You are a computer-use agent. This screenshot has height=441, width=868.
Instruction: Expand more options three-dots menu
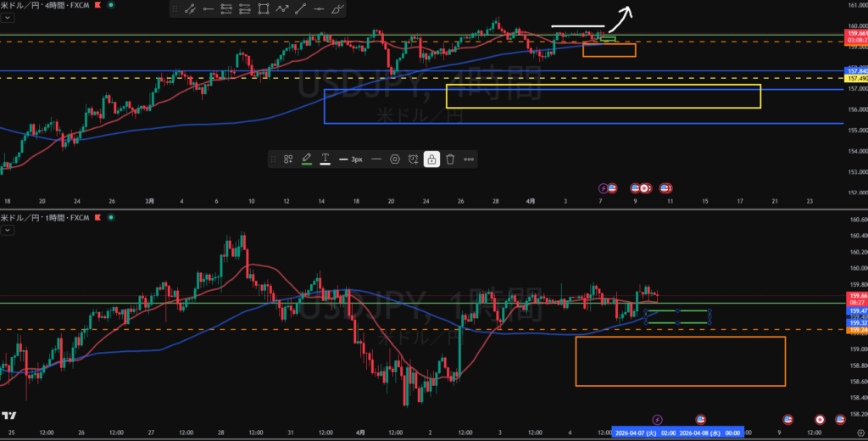tap(469, 159)
